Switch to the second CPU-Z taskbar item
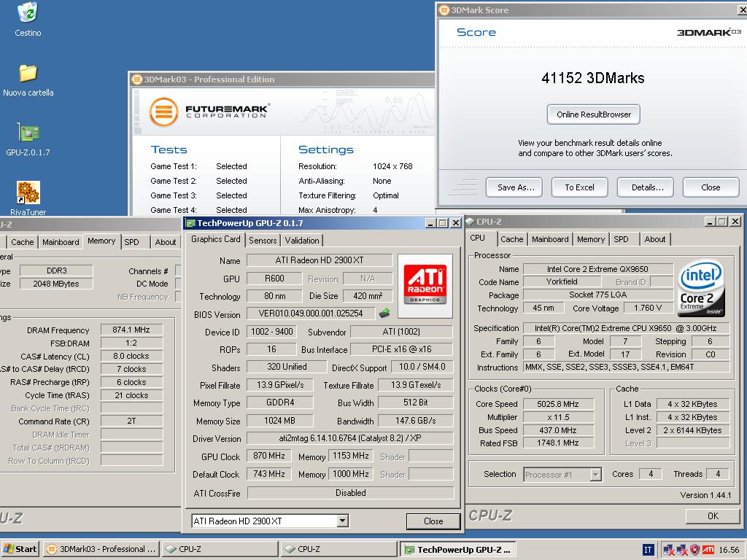 (338, 549)
